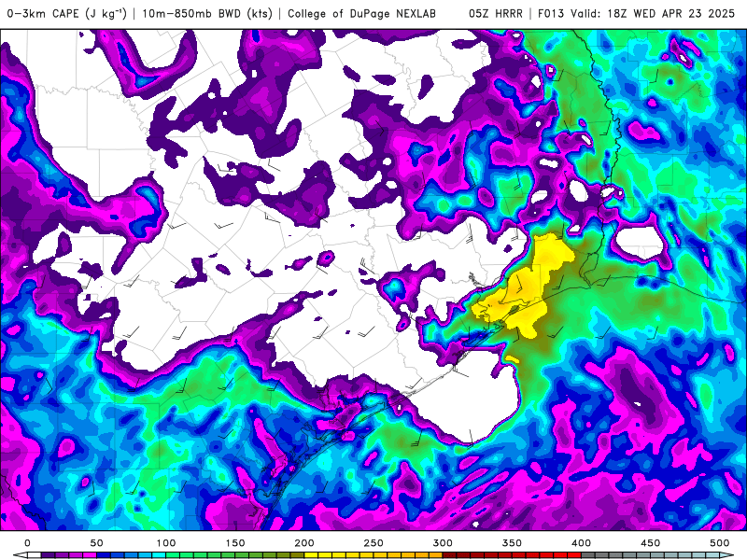This screenshot has height=560, width=747.
Task: Click the colorbar label 450
Action: click(650, 543)
